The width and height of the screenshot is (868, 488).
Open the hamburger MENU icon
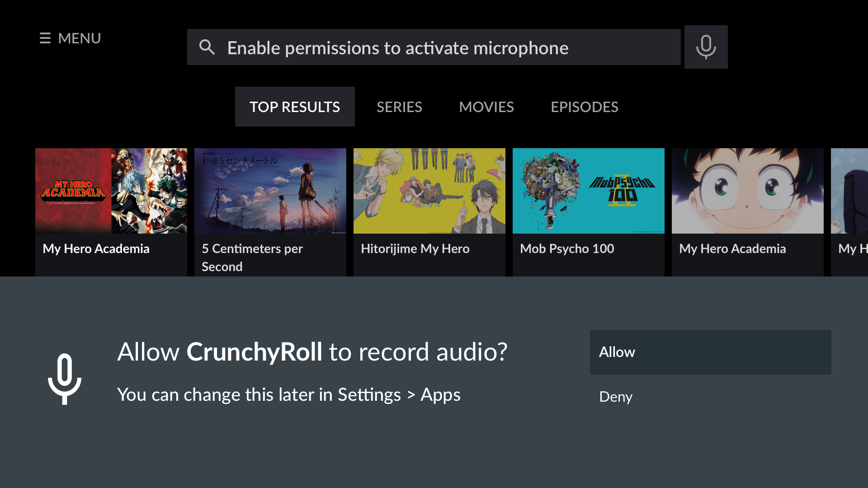(x=45, y=38)
